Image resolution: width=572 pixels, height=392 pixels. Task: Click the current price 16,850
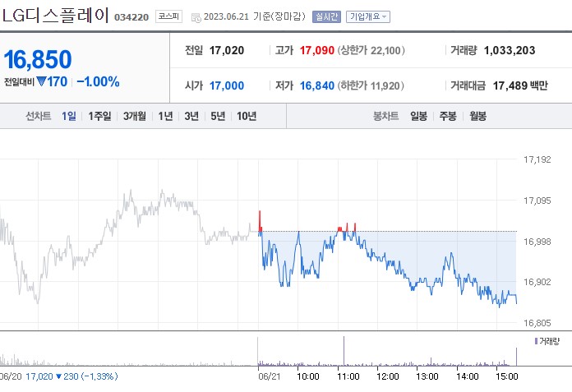coord(38,59)
